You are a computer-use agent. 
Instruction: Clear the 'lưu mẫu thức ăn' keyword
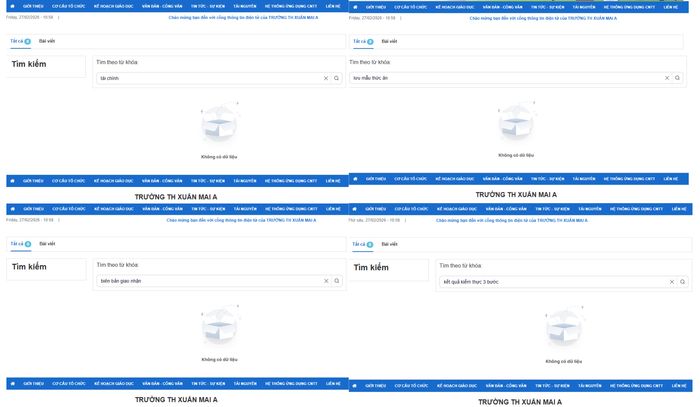coord(667,78)
